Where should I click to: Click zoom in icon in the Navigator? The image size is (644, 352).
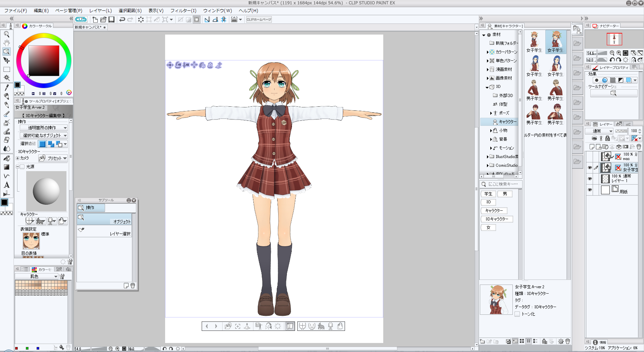618,53
